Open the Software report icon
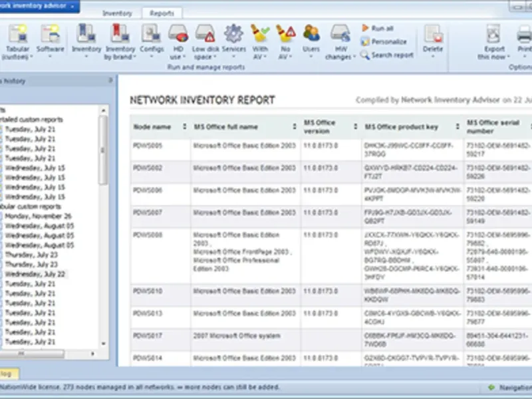 point(51,34)
